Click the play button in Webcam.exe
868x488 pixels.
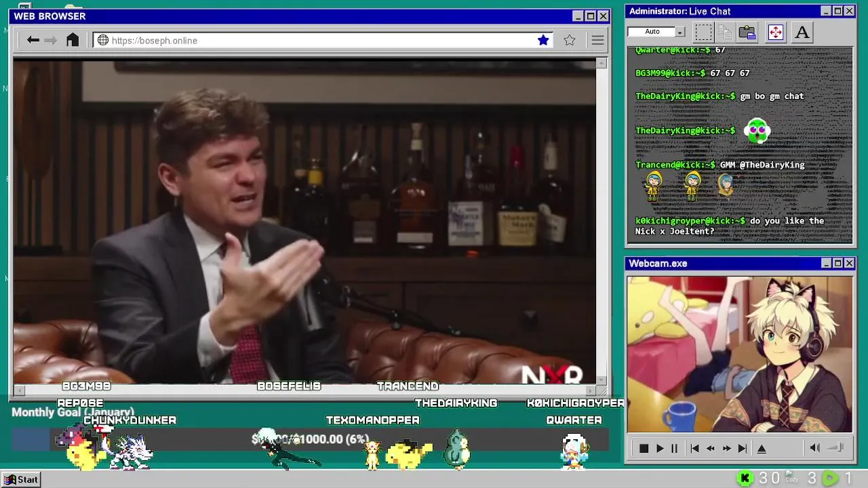click(660, 449)
